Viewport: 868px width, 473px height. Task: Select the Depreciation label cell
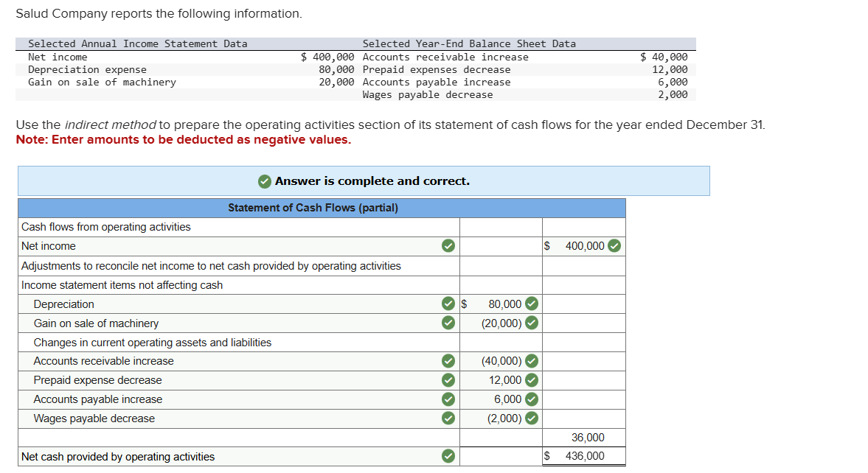point(239,304)
